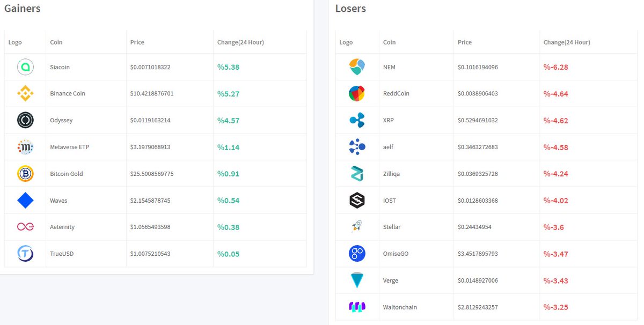Click the Verge logo icon
The height and width of the screenshot is (325, 644).
(358, 280)
